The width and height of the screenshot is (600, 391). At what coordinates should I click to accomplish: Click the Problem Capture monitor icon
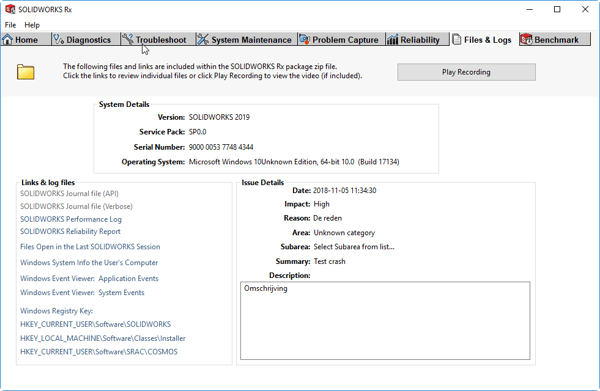click(305, 39)
